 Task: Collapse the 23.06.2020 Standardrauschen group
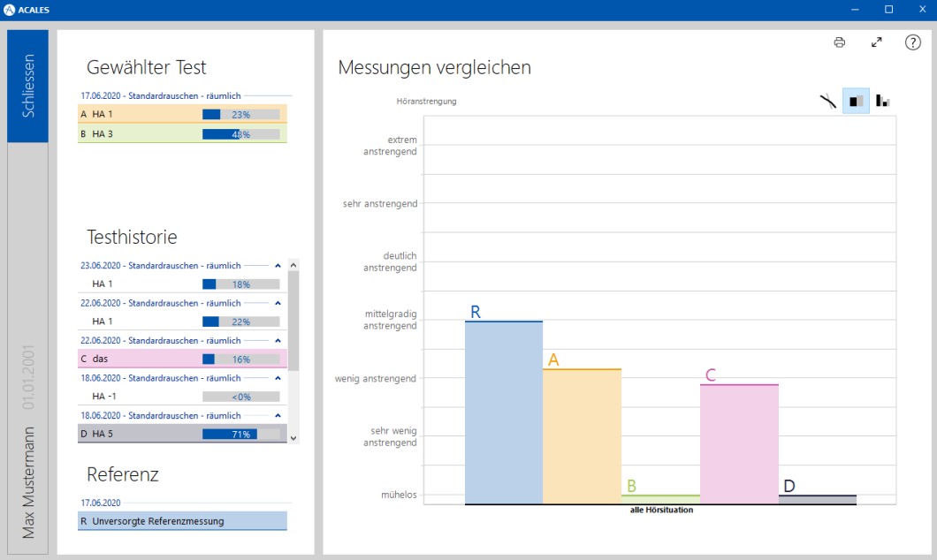coord(278,266)
